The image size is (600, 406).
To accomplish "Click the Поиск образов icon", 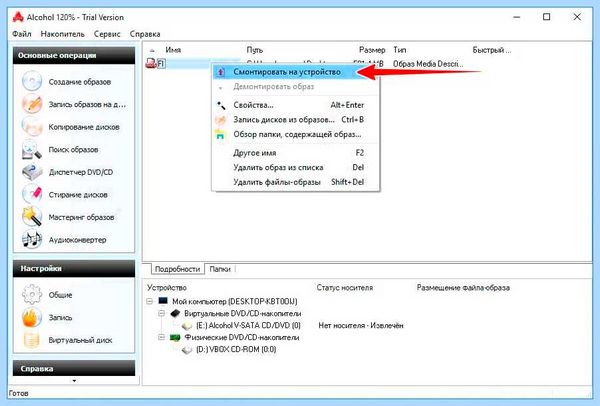I will 32,149.
